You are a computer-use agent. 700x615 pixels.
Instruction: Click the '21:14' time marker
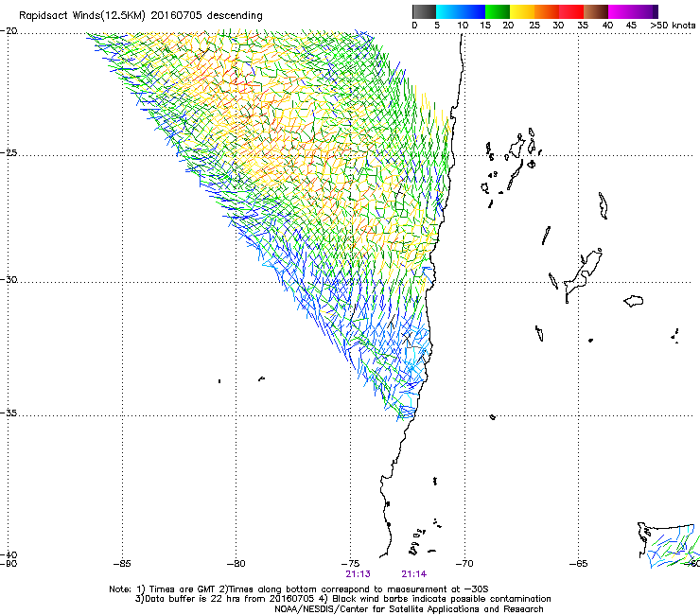pos(413,574)
